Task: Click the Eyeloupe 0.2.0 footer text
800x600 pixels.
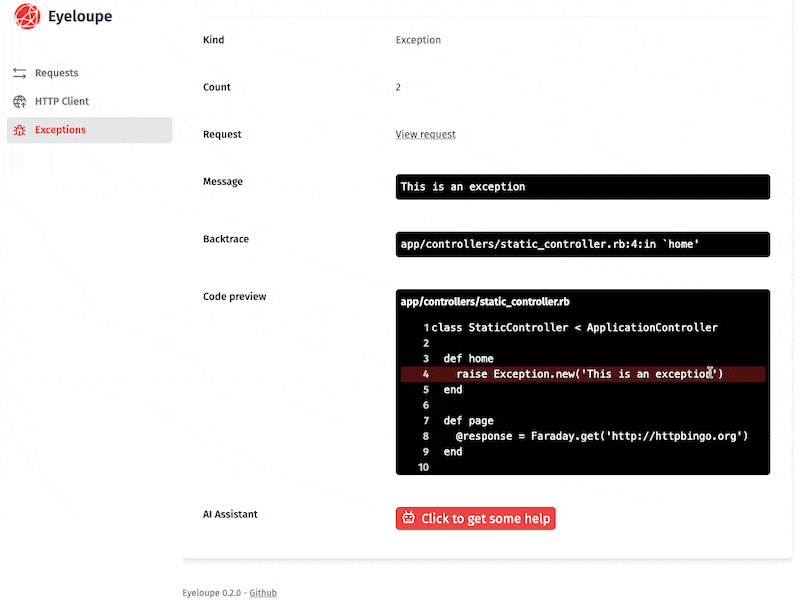Action: 211,592
